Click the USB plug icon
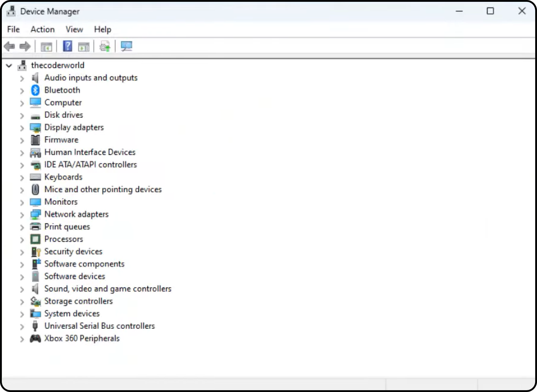This screenshot has height=392, width=537. pyautogui.click(x=35, y=326)
